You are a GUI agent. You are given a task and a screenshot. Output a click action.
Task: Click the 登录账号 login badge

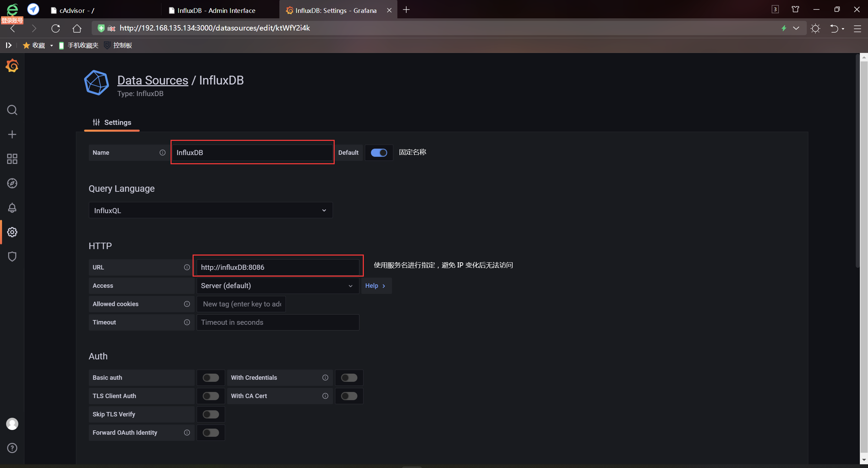[12, 20]
